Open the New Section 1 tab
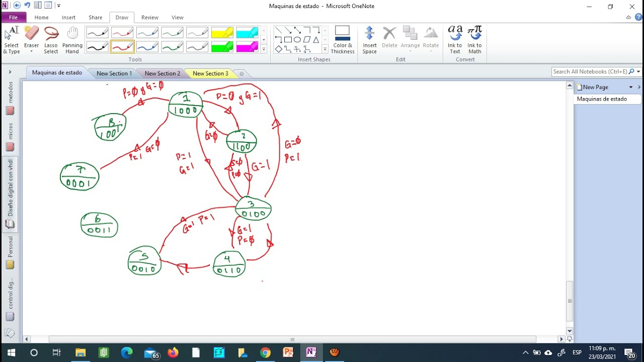Screen dimensions: 644x362 click(x=114, y=73)
